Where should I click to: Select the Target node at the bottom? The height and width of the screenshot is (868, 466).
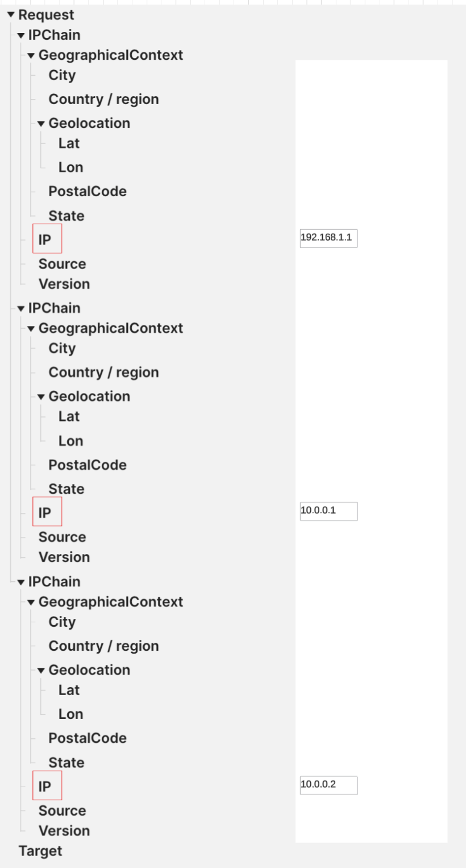42,851
